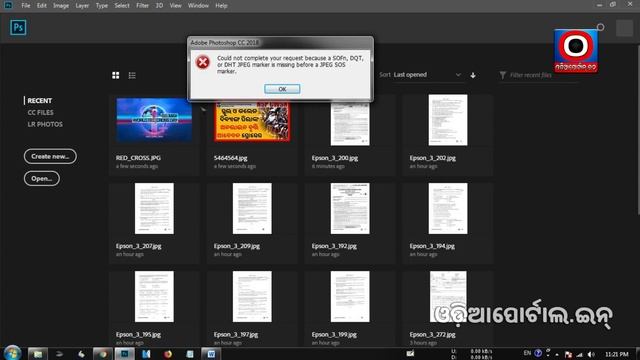
Task: Open the Epson_3_192.jpg thumbnail
Action: click(x=350, y=208)
